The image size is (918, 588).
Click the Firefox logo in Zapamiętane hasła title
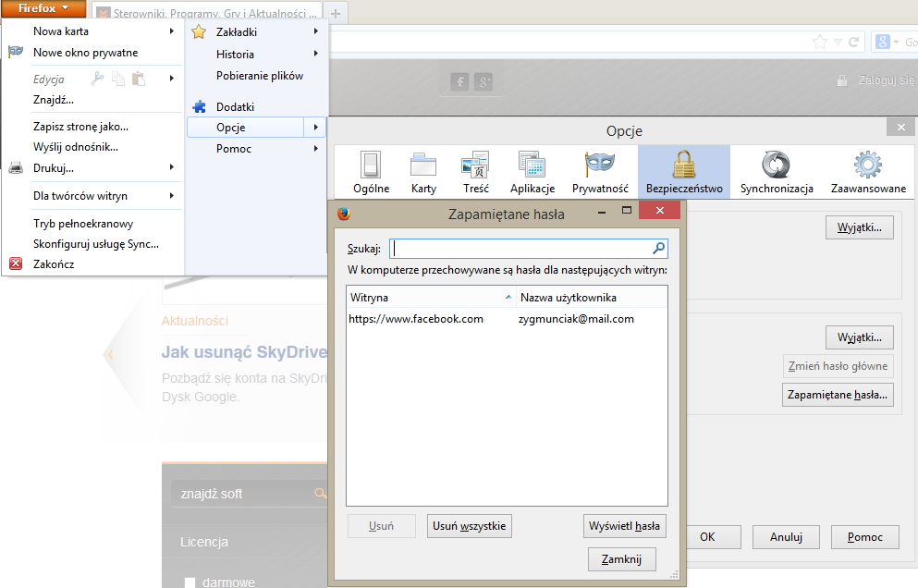point(344,214)
